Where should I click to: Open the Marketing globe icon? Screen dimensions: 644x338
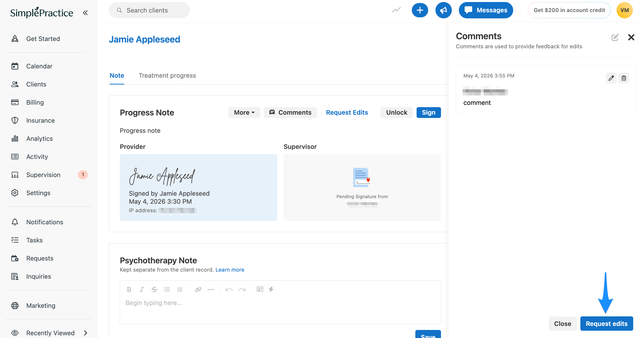(x=15, y=306)
